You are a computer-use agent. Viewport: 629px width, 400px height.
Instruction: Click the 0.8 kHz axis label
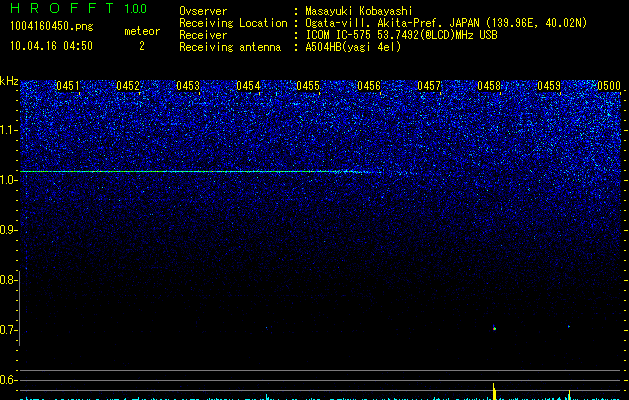(x=8, y=280)
